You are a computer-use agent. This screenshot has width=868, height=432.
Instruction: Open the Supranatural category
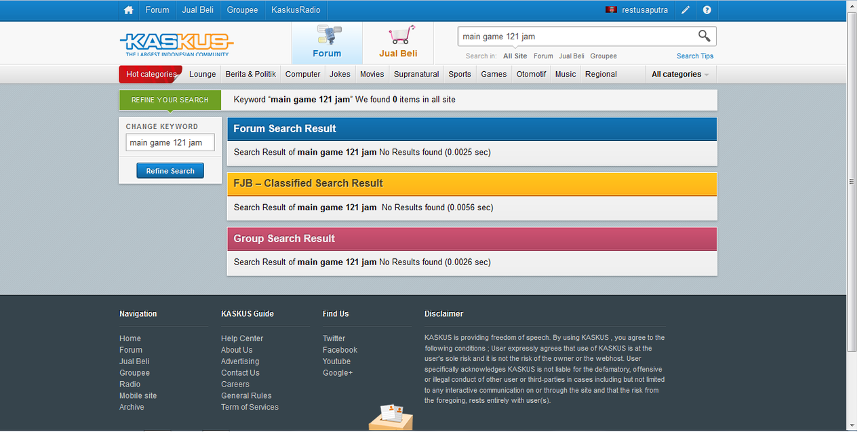[x=416, y=75]
